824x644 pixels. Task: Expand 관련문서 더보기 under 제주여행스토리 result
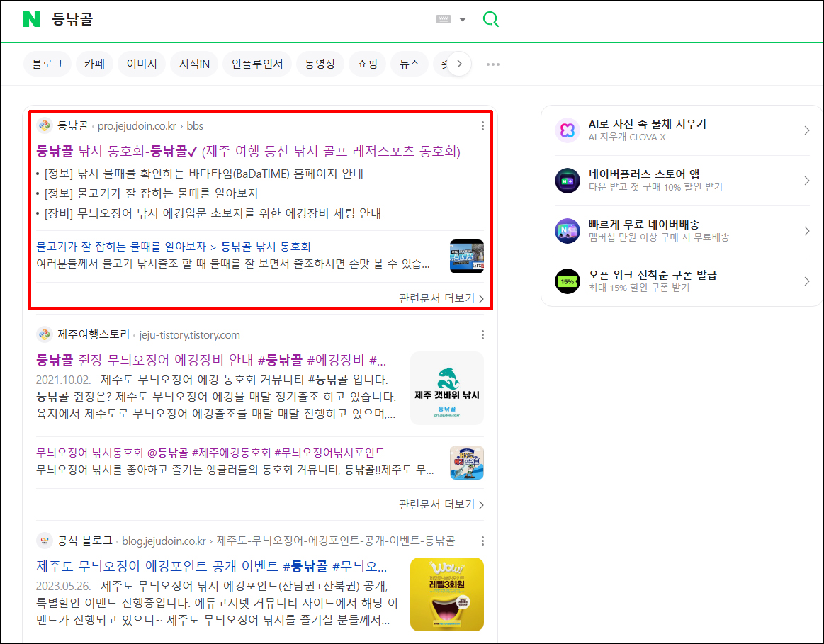pos(441,505)
